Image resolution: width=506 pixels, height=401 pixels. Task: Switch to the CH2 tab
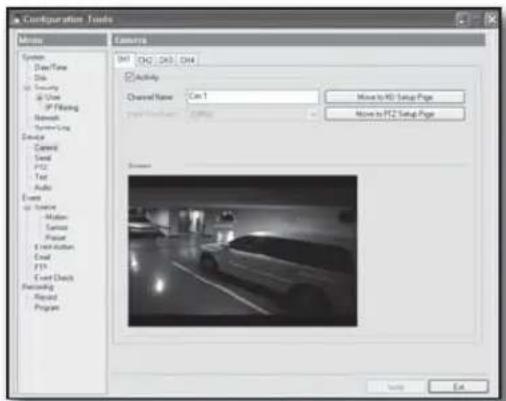point(145,60)
